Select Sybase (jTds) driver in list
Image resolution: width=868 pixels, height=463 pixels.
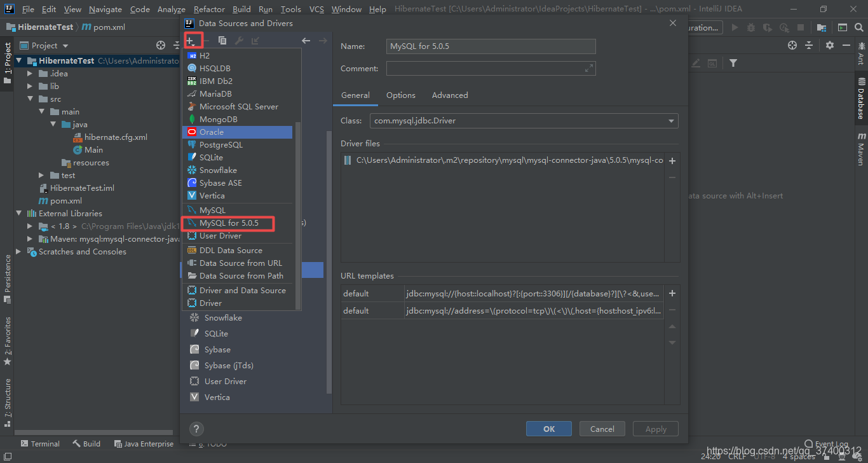[221, 365]
